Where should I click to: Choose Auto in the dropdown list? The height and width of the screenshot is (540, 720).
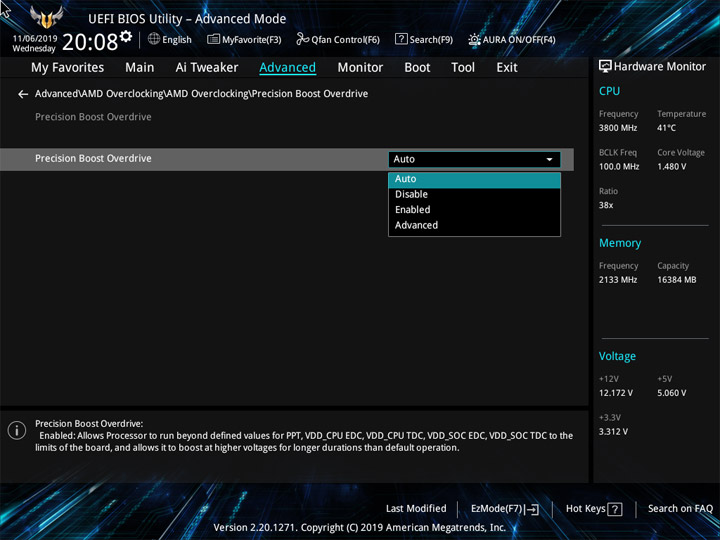pyautogui.click(x=474, y=179)
